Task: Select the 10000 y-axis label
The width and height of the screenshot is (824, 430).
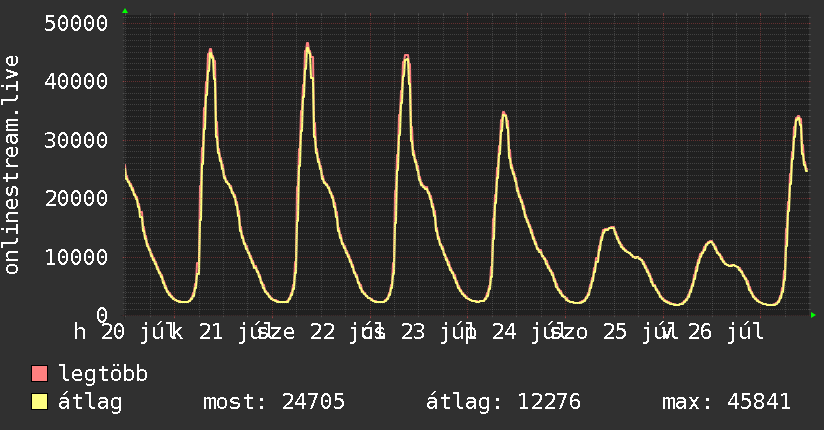Action: click(x=76, y=257)
